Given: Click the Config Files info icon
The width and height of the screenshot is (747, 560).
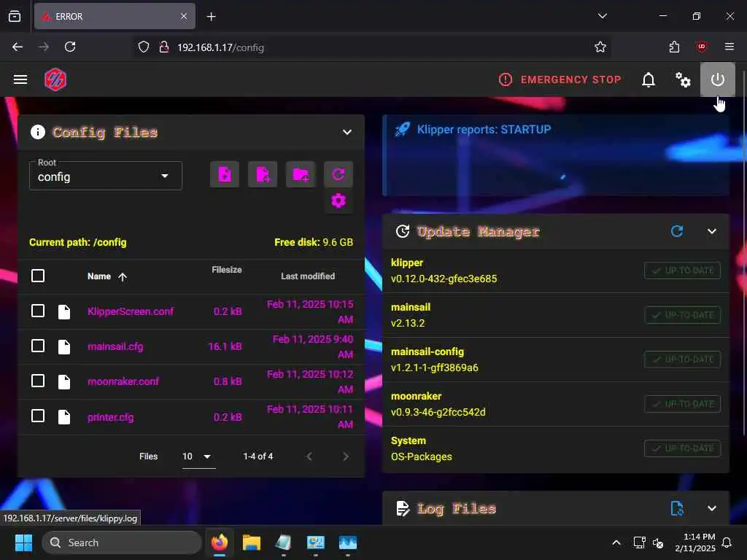Looking at the screenshot, I should [x=38, y=132].
